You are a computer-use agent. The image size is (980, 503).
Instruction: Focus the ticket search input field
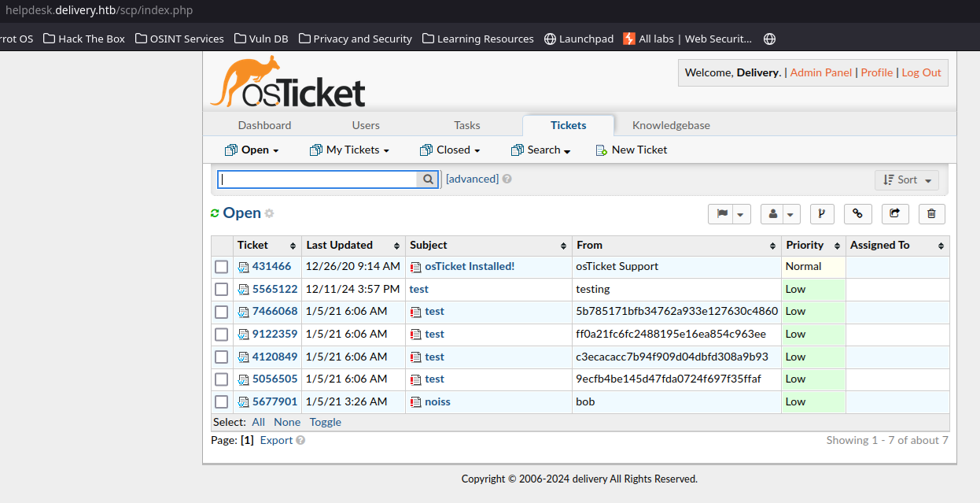click(318, 179)
